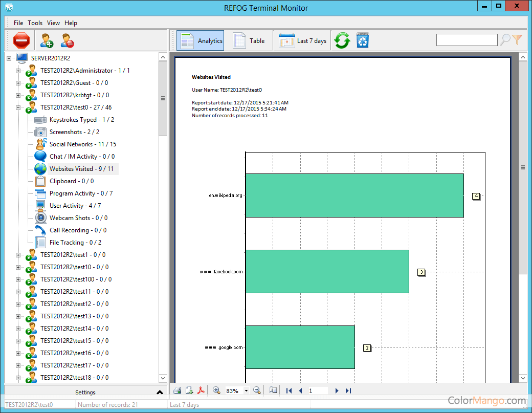
Task: Open the Last 7 days date range
Action: 303,40
